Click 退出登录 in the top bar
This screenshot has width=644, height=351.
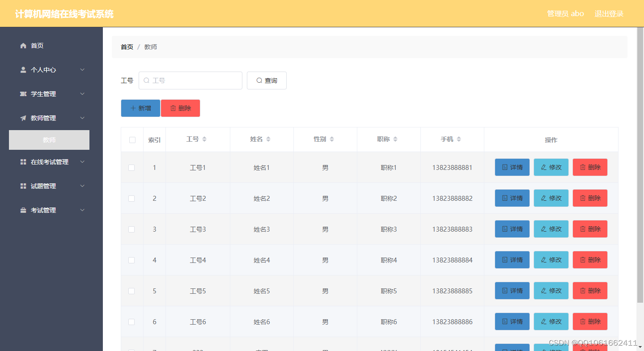point(609,13)
